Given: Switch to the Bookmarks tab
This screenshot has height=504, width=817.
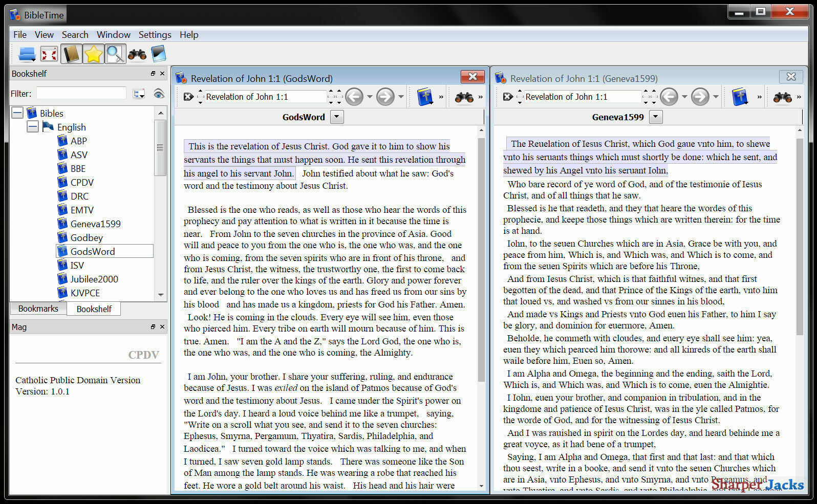Looking at the screenshot, I should 38,309.
